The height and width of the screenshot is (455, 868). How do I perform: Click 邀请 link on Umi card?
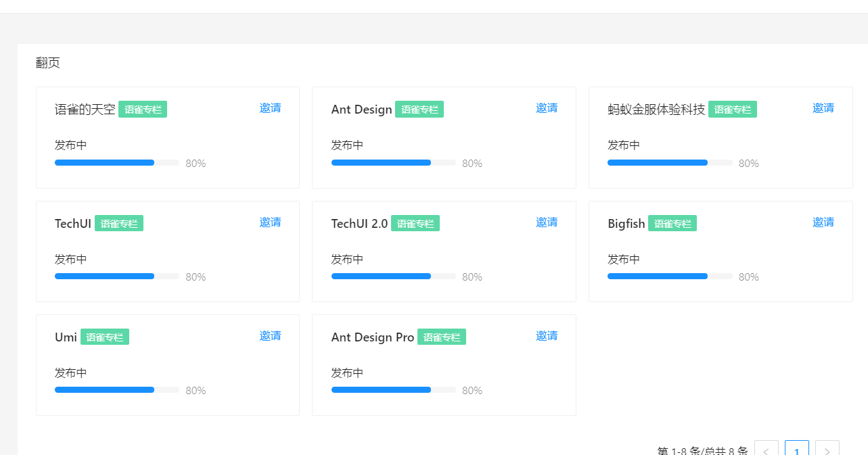pos(270,336)
